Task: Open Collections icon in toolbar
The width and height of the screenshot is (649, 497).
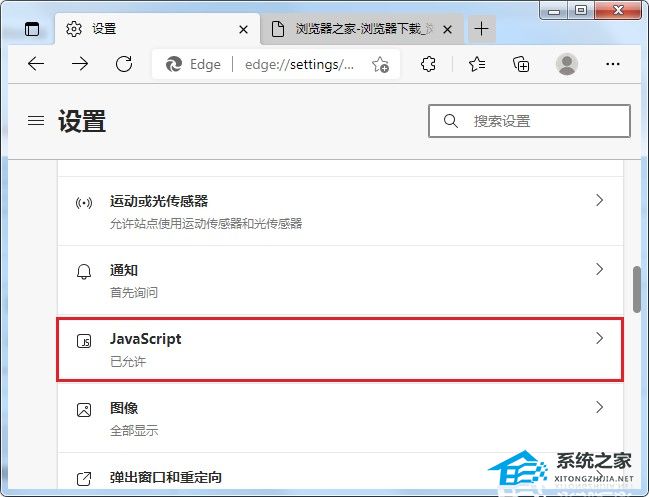Action: 521,65
